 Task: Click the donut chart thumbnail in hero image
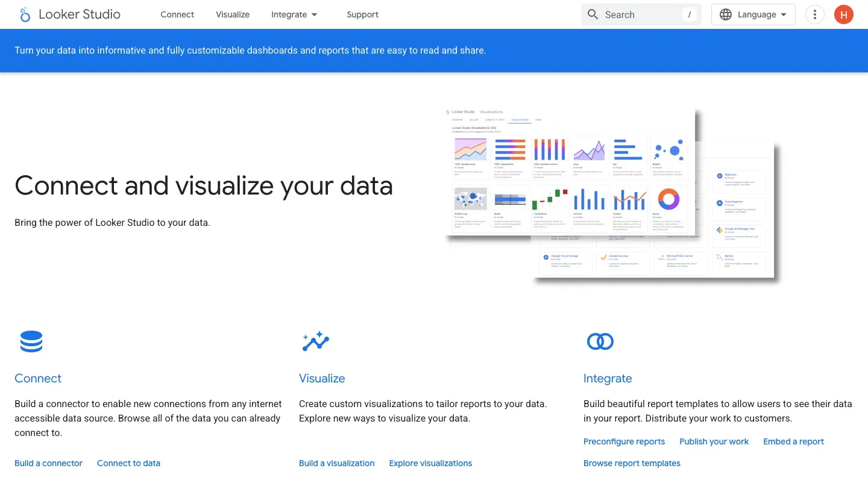[668, 199]
